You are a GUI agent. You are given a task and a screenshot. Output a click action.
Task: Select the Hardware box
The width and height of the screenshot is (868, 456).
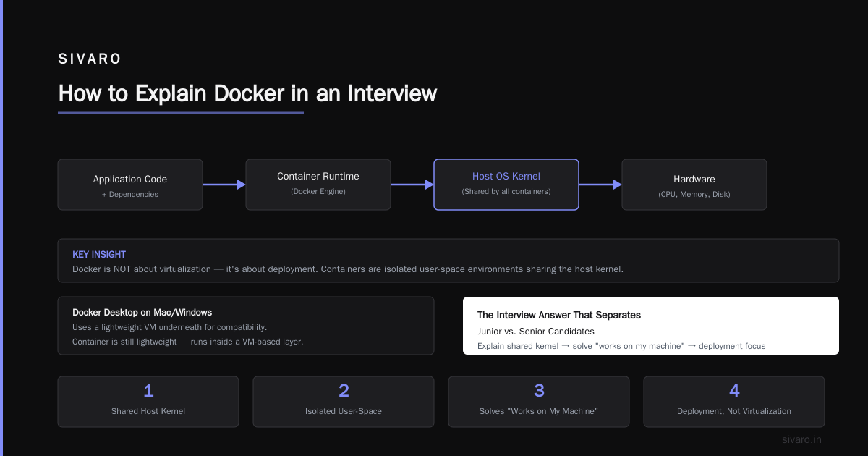point(694,185)
